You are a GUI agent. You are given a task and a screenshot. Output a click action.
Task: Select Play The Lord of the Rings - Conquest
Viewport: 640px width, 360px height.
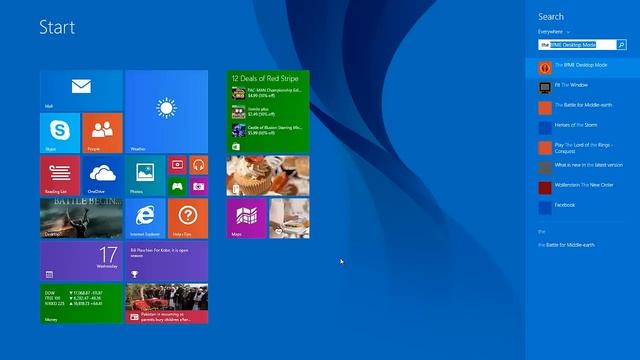pos(584,148)
